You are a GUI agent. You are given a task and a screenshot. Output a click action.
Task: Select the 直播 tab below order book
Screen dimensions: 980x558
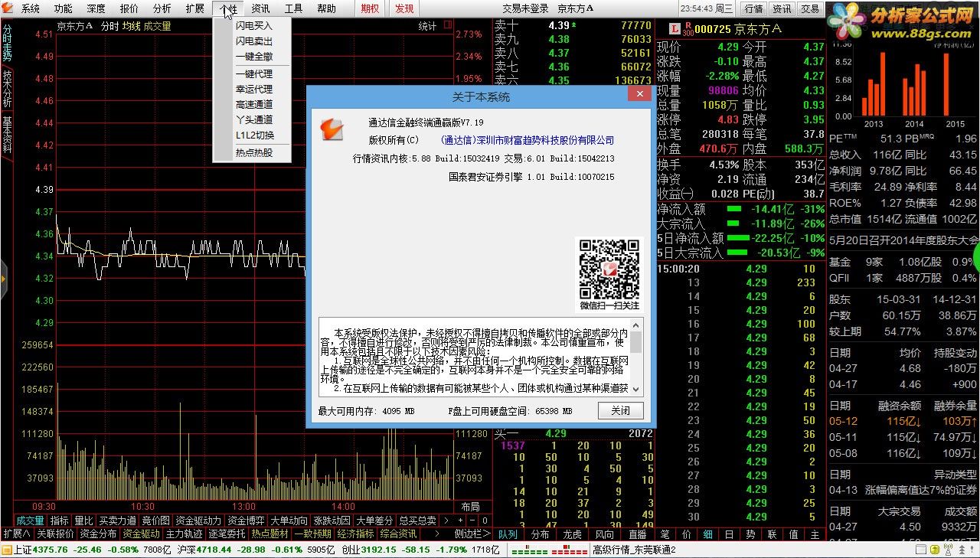click(x=637, y=534)
